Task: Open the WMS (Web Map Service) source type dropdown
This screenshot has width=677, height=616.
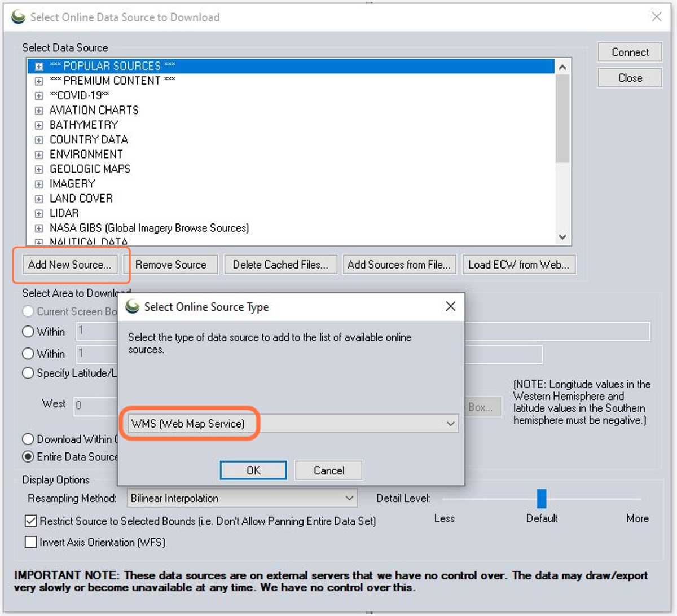Action: (293, 424)
